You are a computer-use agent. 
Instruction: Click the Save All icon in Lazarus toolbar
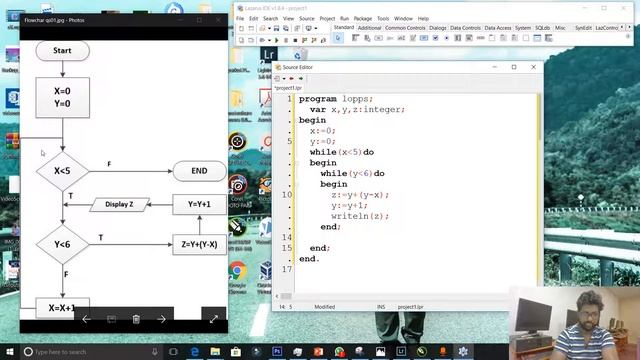(x=286, y=28)
